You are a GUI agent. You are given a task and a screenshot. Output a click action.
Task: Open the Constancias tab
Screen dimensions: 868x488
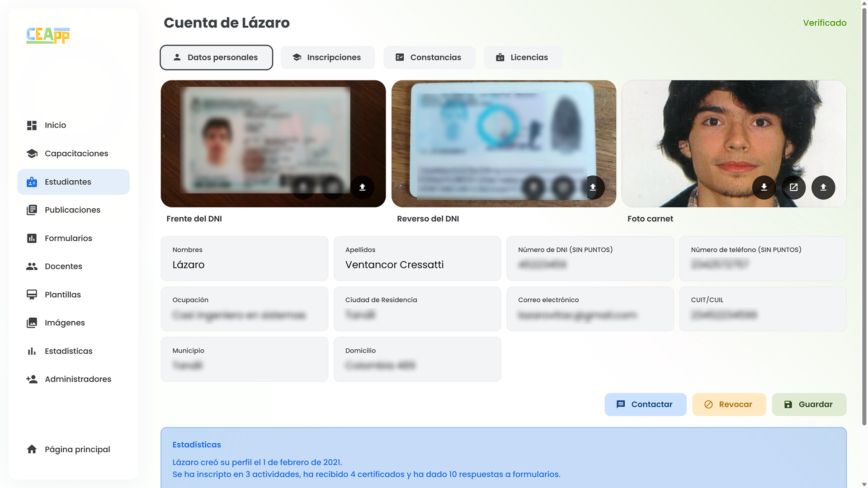pyautogui.click(x=429, y=57)
